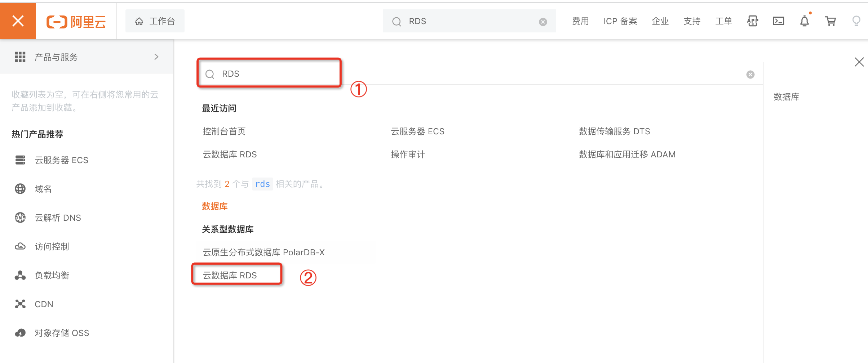Clear the product search field
The height and width of the screenshot is (363, 868).
[x=750, y=75]
